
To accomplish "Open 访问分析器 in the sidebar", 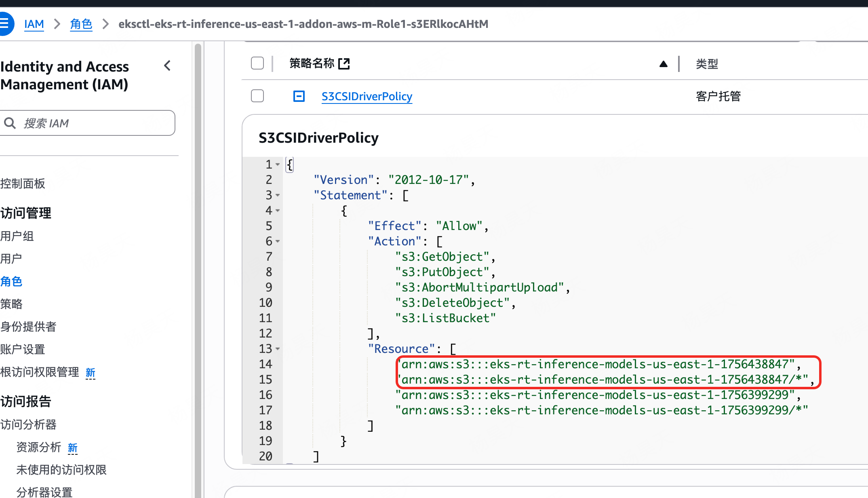I will (28, 424).
